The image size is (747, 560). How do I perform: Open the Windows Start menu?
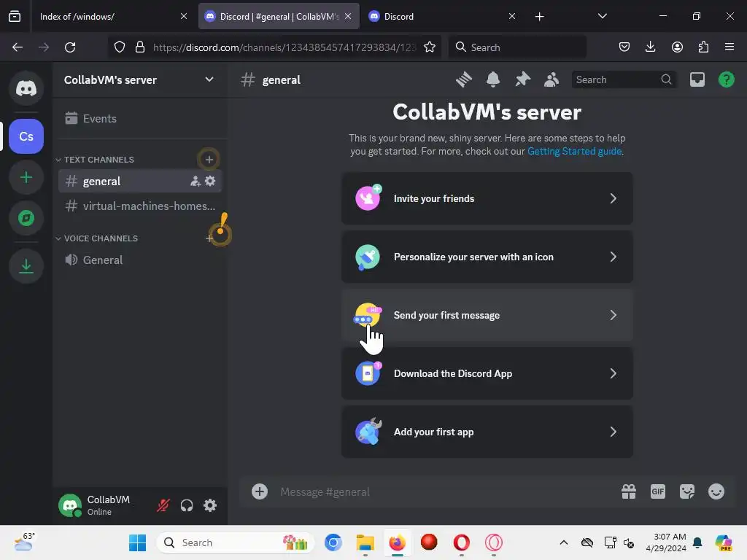click(137, 542)
